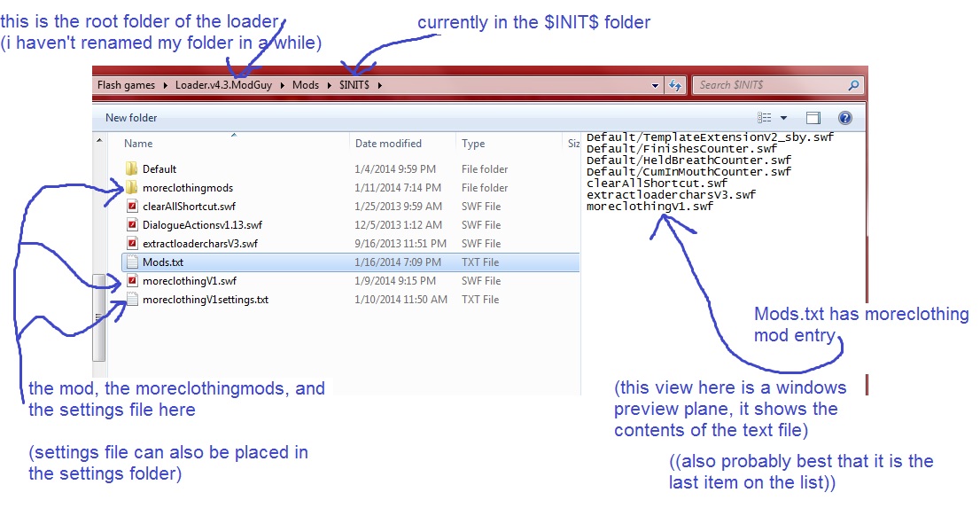The image size is (980, 516).
Task: Click the extractloadercharsV3.swf file icon
Action: click(x=132, y=243)
